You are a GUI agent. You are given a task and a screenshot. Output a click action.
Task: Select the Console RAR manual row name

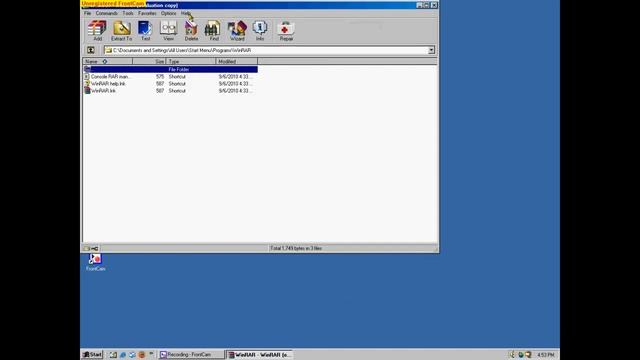point(110,77)
